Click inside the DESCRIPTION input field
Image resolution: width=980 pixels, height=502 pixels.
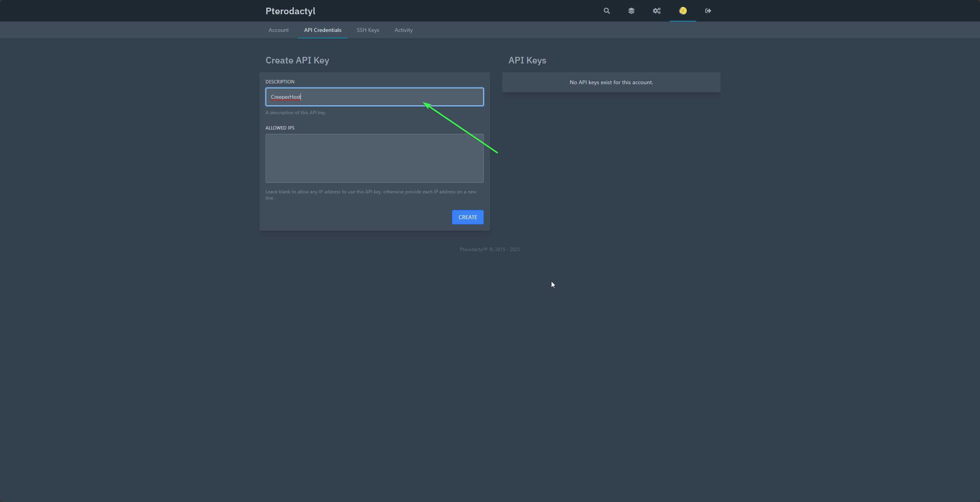[374, 97]
